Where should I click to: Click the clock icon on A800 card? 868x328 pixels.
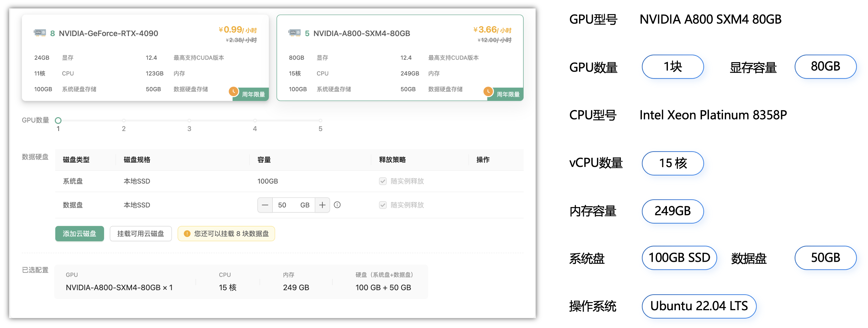488,91
